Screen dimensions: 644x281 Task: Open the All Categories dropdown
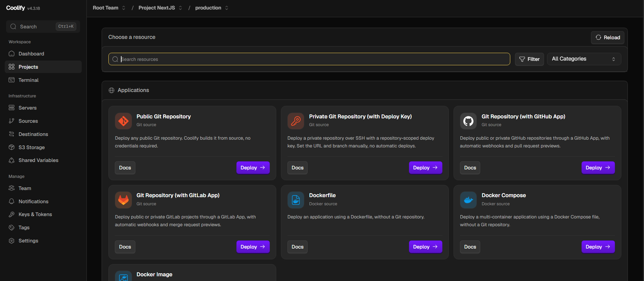584,59
